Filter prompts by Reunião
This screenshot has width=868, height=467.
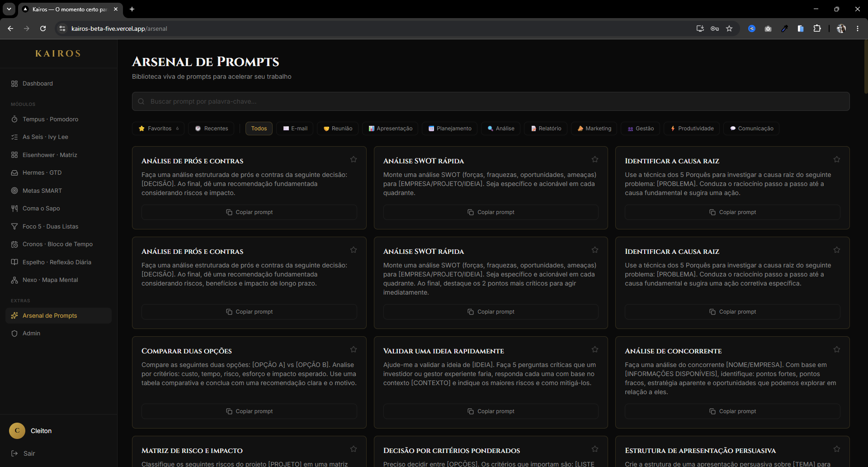coord(338,129)
